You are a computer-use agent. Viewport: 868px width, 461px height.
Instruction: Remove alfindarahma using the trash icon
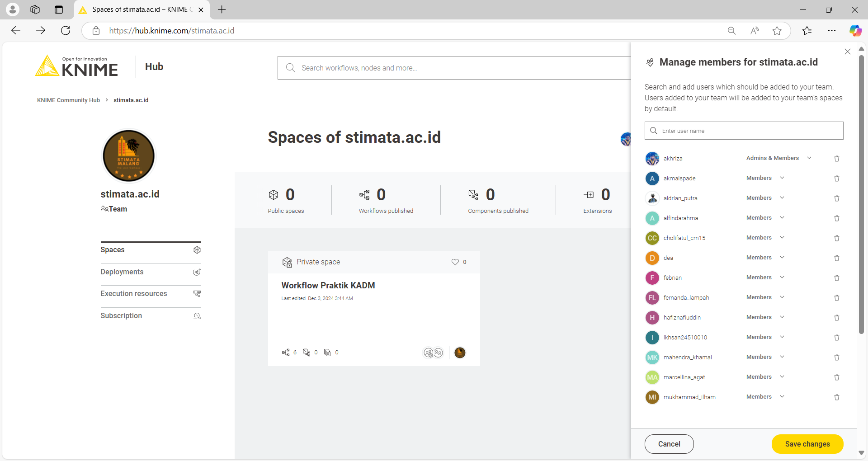point(837,218)
